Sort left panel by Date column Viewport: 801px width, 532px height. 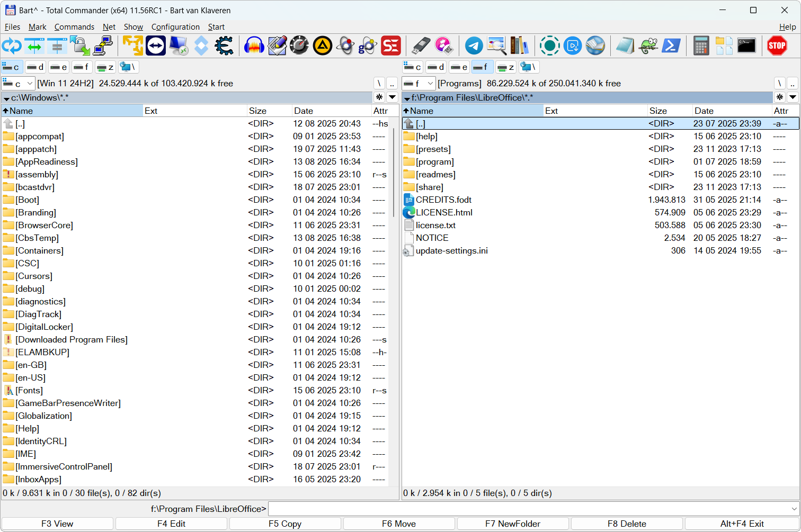pyautogui.click(x=332, y=111)
